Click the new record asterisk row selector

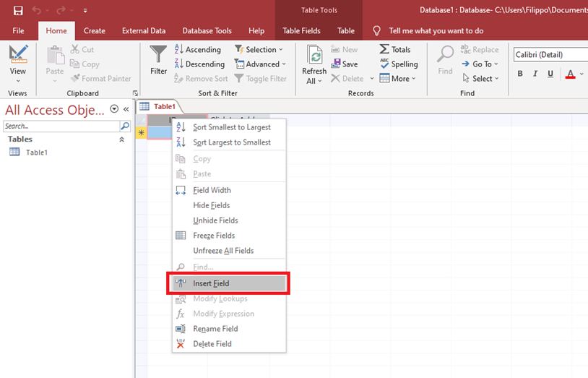(141, 132)
